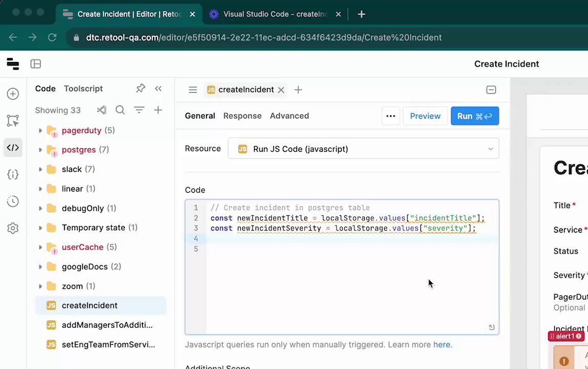Click the filter icon in Code panel
The image size is (588, 369).
[x=139, y=110]
